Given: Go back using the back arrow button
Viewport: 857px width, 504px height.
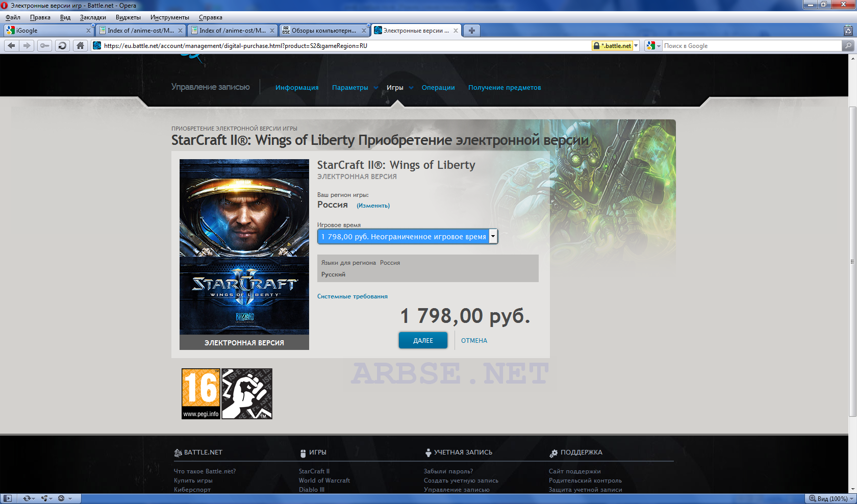Looking at the screenshot, I should 11,45.
